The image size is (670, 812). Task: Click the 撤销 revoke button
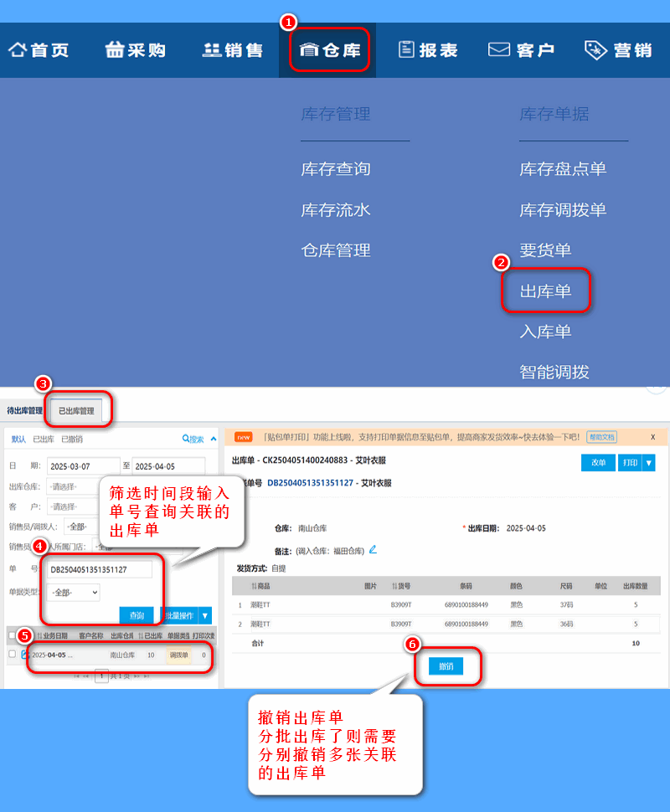click(x=446, y=666)
